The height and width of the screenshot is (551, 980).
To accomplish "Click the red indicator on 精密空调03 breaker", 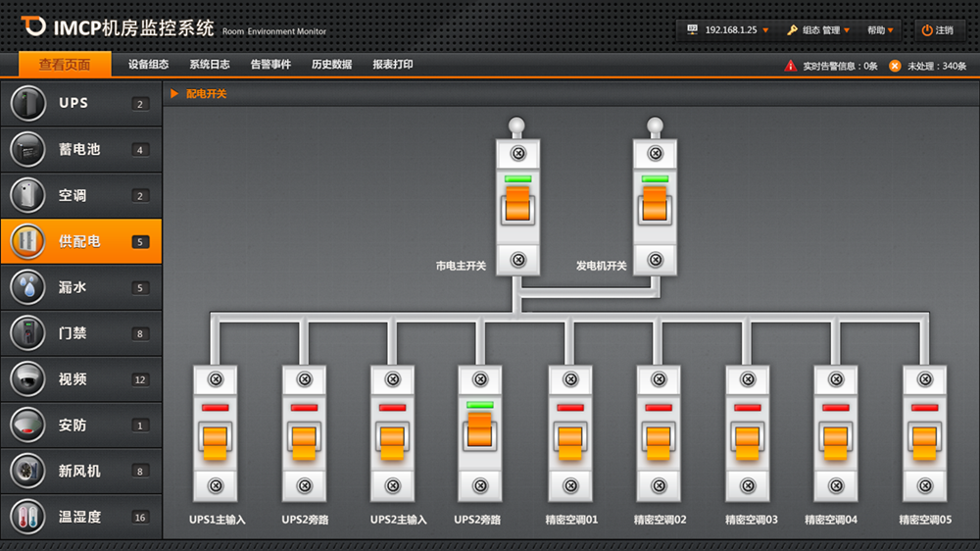I will 747,406.
